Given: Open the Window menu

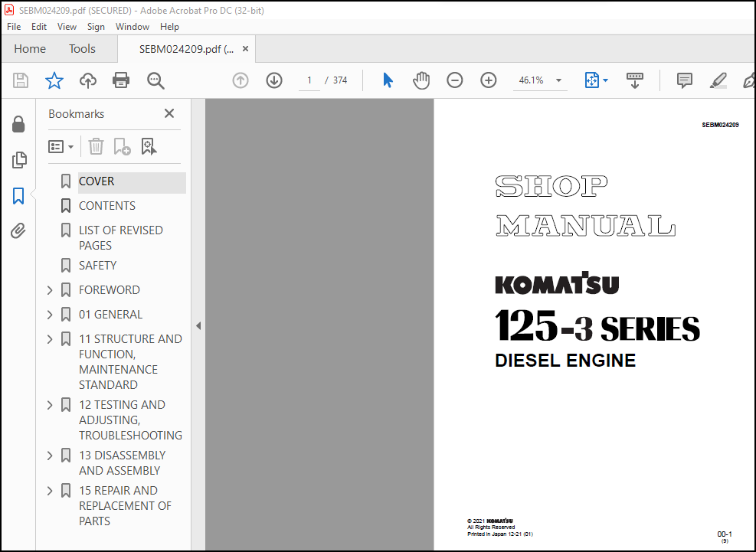Looking at the screenshot, I should coord(132,27).
